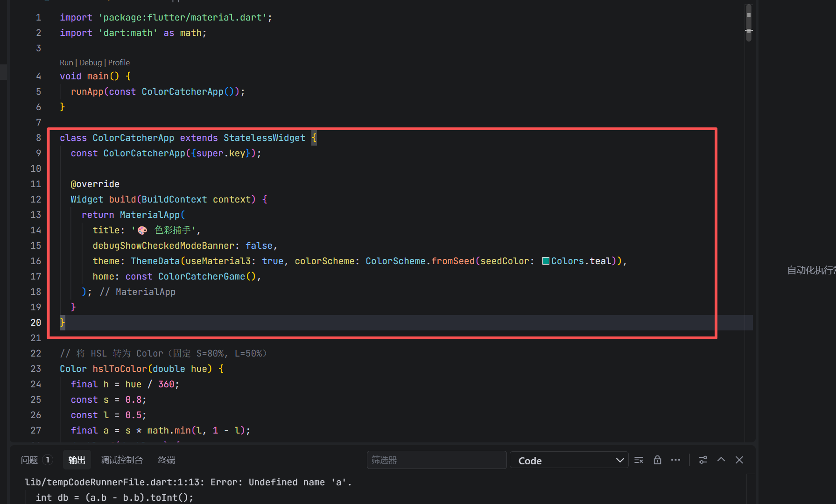The image size is (836, 504).
Task: Click debugShowCheckedModeBanner on line 15
Action: click(x=163, y=245)
